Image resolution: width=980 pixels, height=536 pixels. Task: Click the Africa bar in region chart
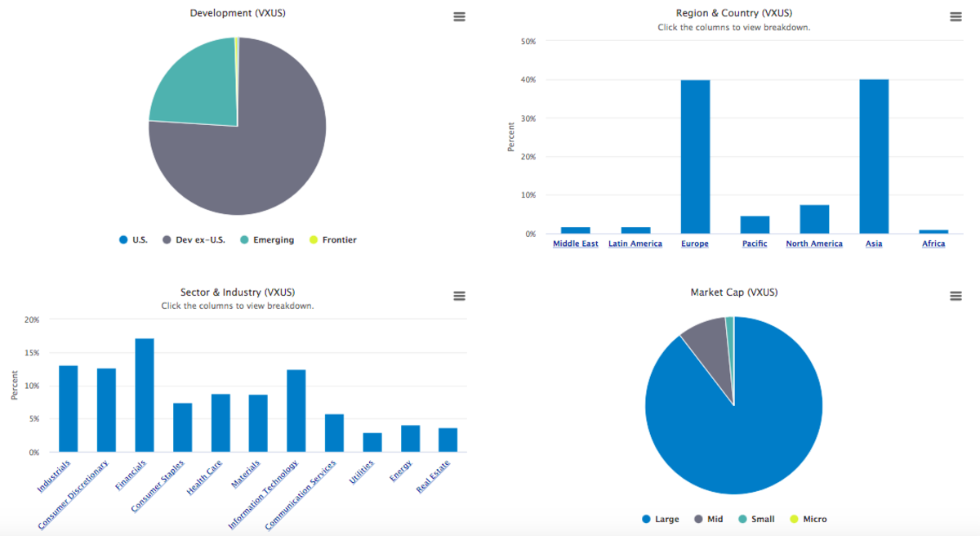click(933, 232)
